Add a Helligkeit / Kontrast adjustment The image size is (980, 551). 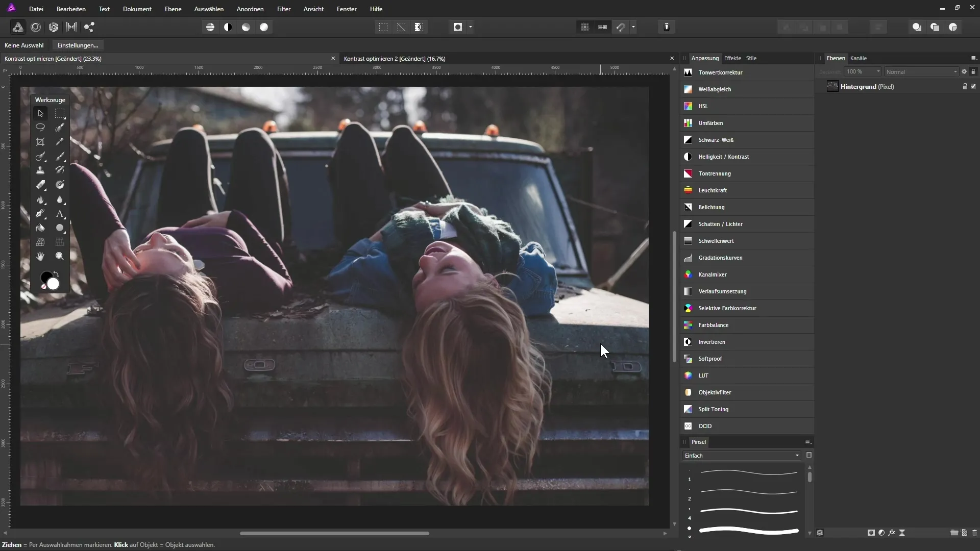click(747, 157)
